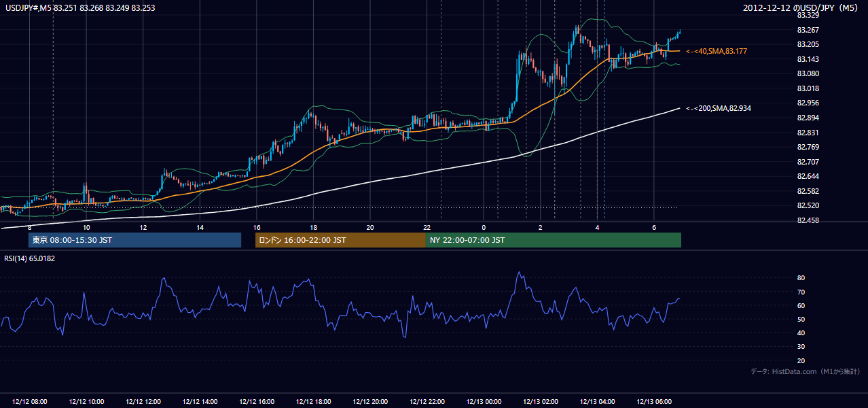Image resolution: width=868 pixels, height=408 pixels.
Task: Select the 12/12 22:00 bottom time label
Action: [427, 402]
